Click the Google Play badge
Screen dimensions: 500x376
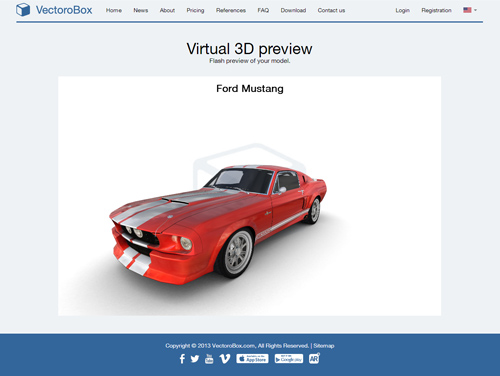click(x=289, y=359)
